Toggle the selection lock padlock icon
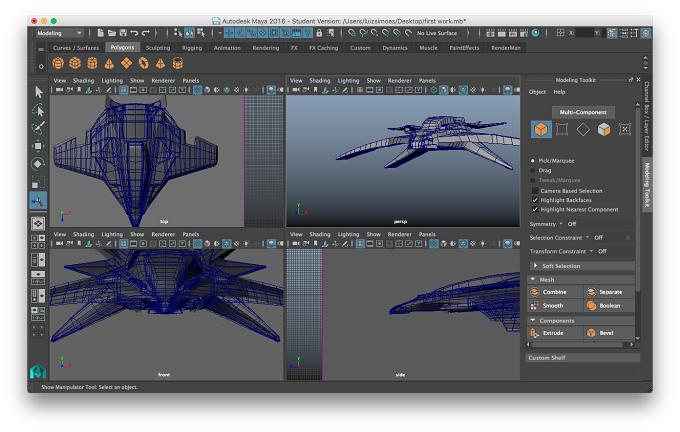Viewport: 680px width, 432px height. tap(319, 33)
